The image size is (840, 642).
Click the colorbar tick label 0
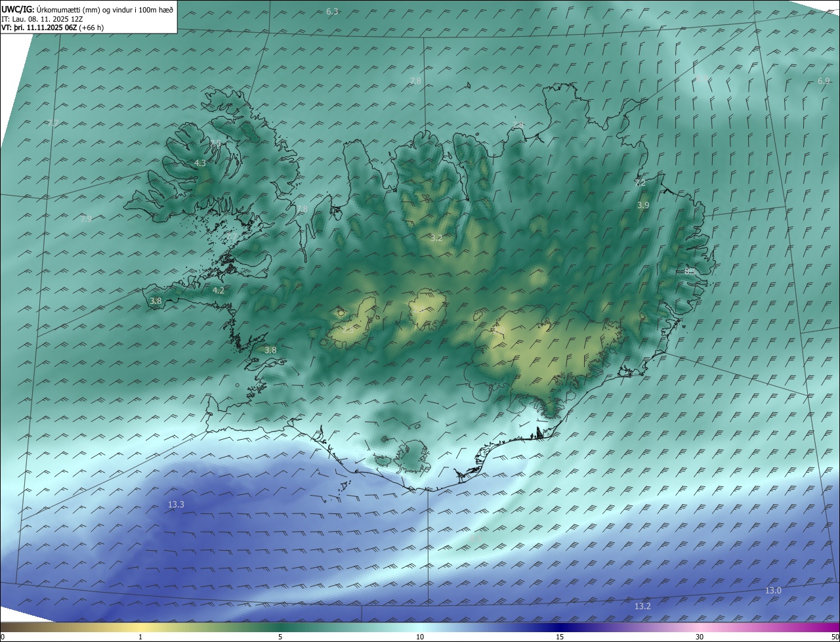(3, 637)
